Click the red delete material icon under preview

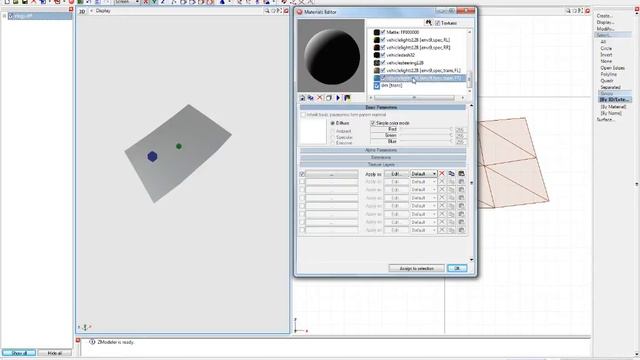320,98
